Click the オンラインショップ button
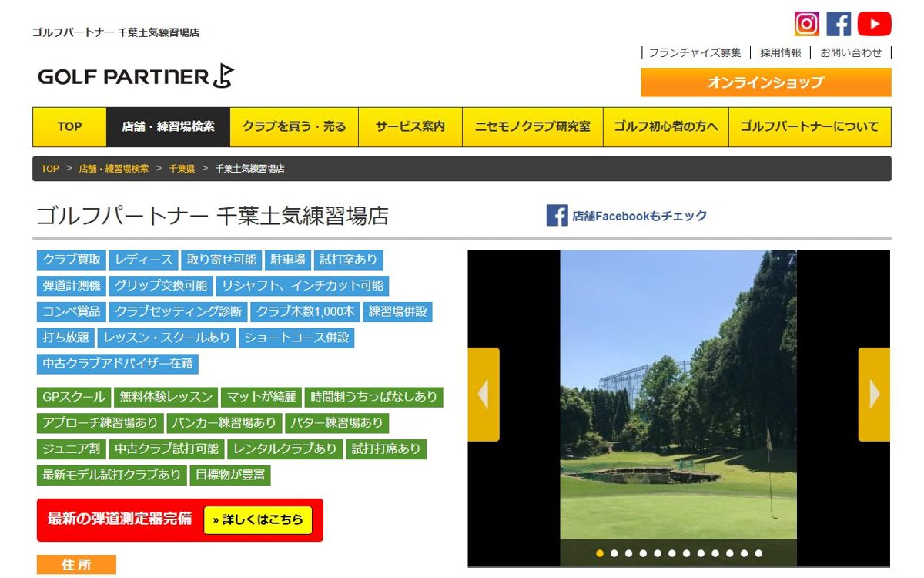This screenshot has width=924, height=578. pos(766,82)
